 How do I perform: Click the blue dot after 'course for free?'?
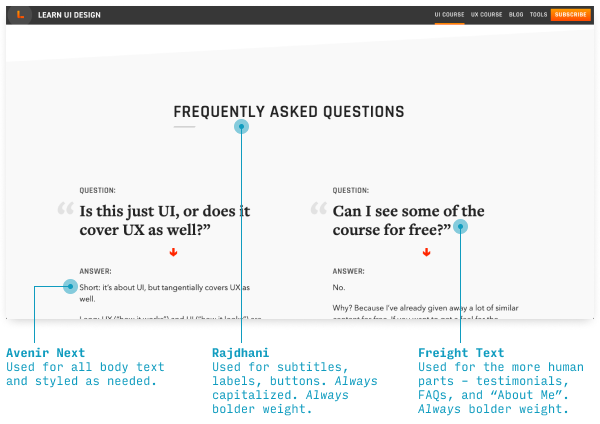[x=460, y=227]
